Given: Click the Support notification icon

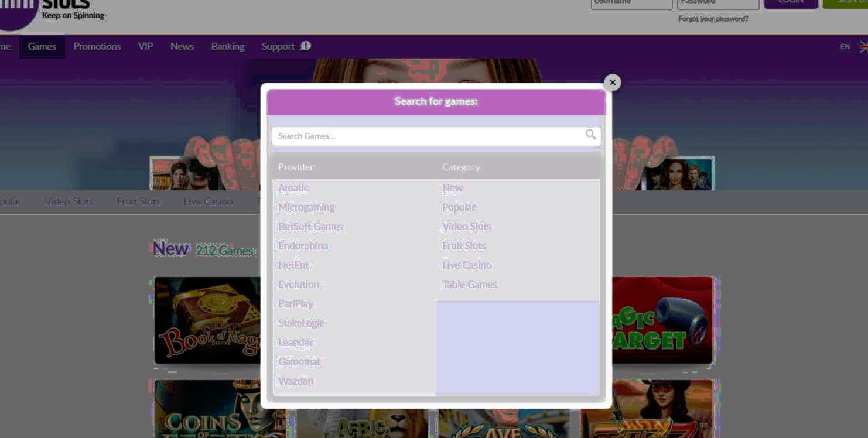Looking at the screenshot, I should [x=306, y=46].
